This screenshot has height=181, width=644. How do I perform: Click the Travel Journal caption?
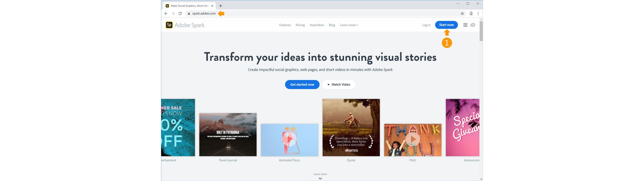pyautogui.click(x=228, y=160)
